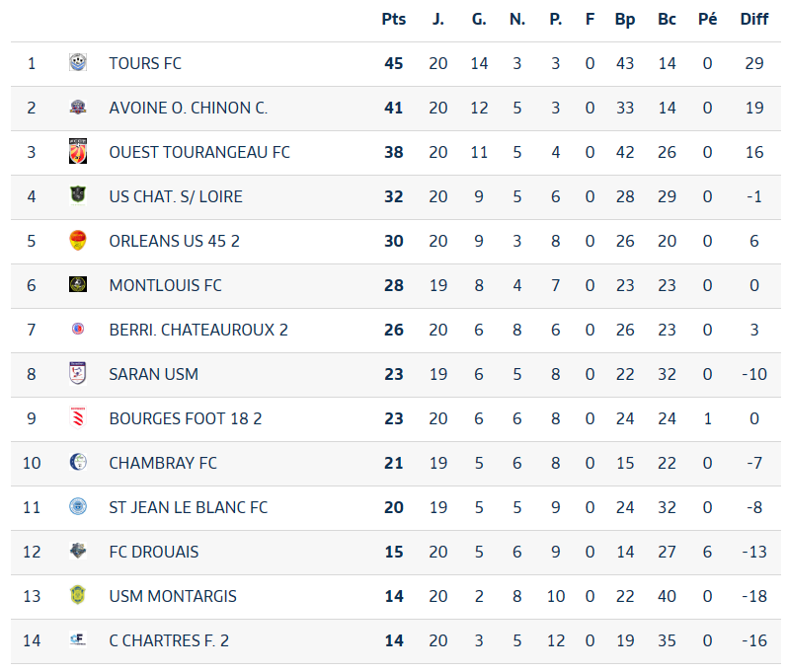The height and width of the screenshot is (672, 787).
Task: Click the Bourges Foot 18 2 logo
Action: click(x=78, y=417)
